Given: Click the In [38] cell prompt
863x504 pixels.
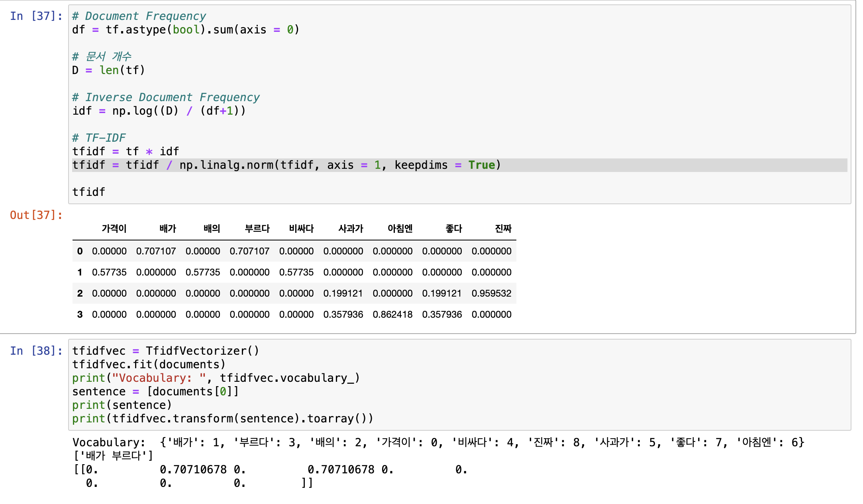Looking at the screenshot, I should [x=36, y=351].
